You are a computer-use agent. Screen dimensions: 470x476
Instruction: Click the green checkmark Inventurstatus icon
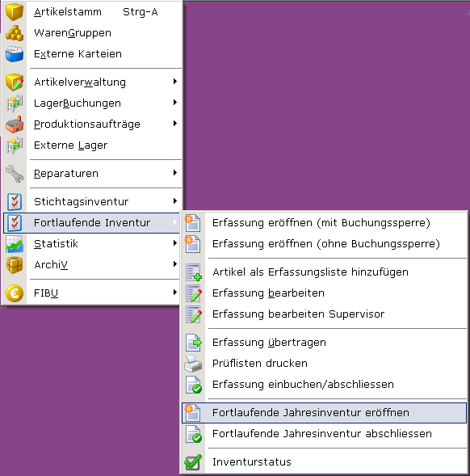point(193,462)
